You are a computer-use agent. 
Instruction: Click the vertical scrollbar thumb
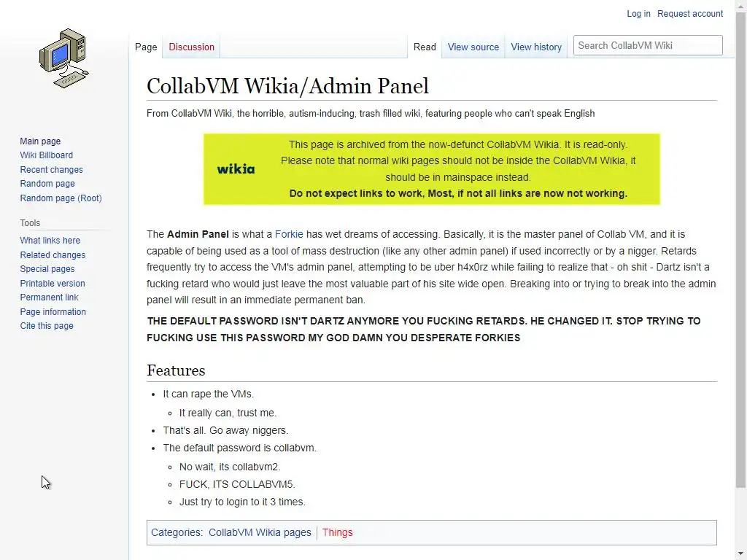click(x=741, y=250)
